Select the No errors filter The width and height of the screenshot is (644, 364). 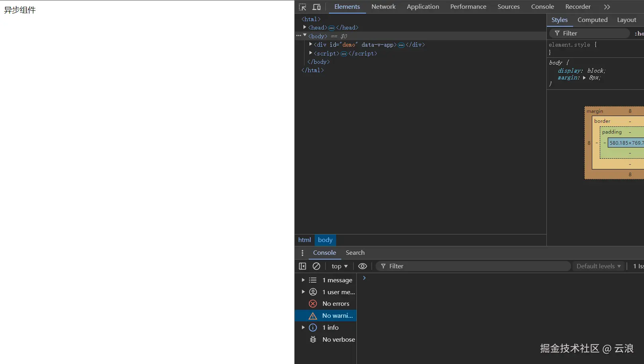326,304
